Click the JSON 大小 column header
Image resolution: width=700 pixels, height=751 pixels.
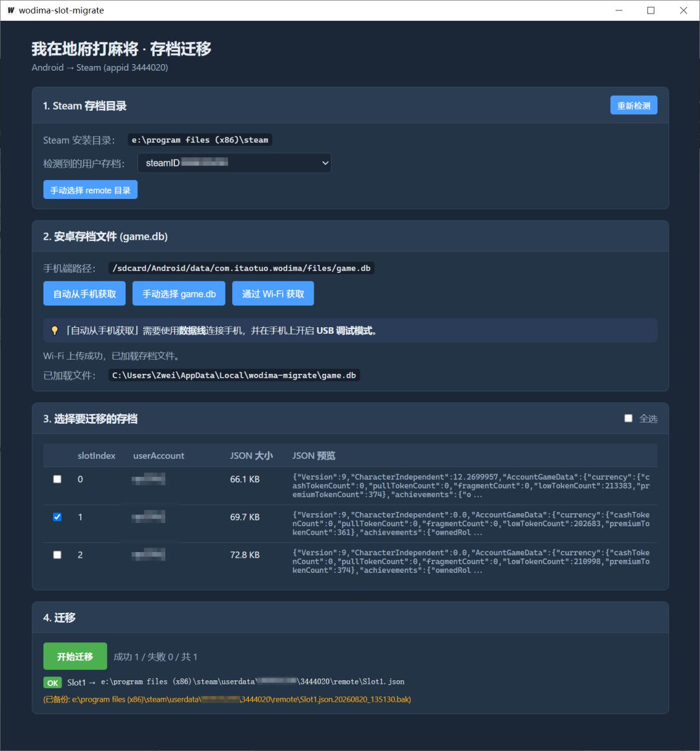coord(251,456)
